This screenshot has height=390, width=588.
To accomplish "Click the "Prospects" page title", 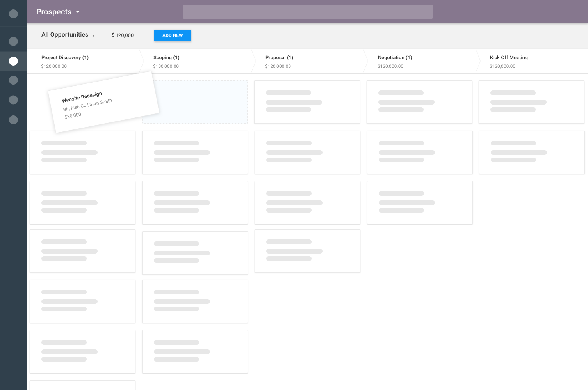I will [54, 12].
